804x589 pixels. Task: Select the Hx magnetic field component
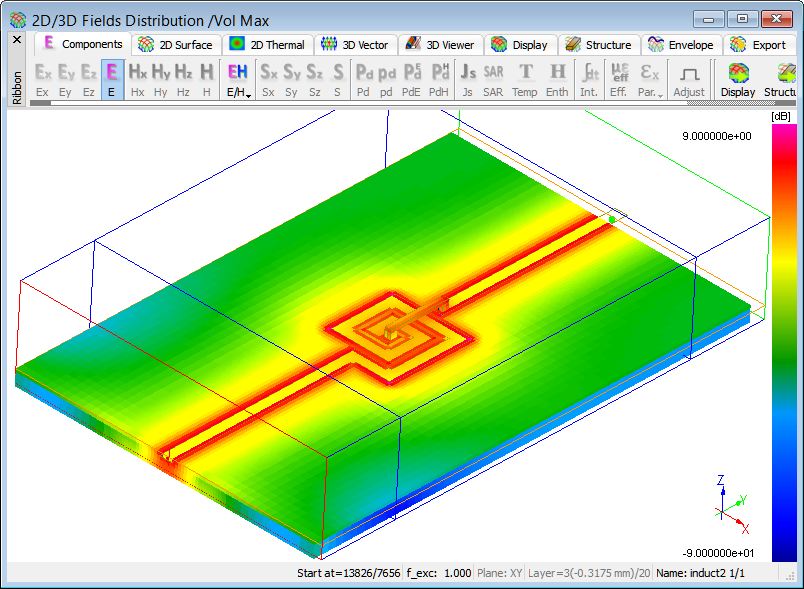click(x=138, y=79)
